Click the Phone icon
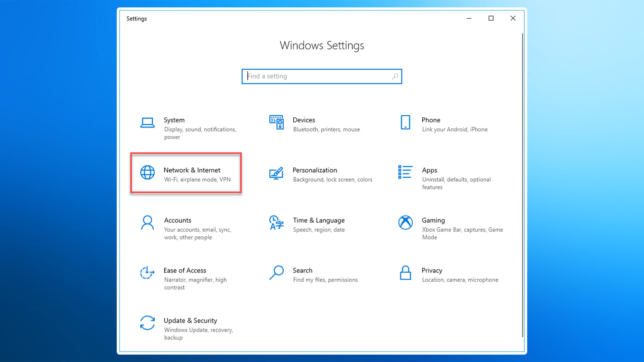 [406, 122]
